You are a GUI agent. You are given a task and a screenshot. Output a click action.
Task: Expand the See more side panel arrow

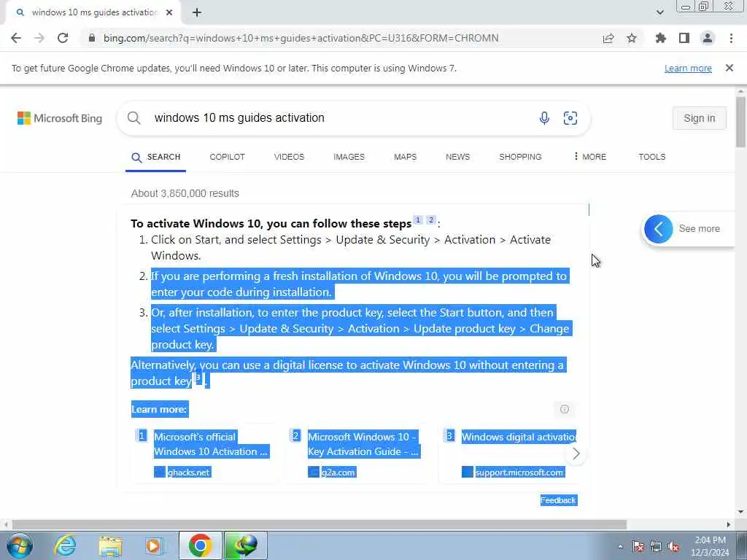point(659,229)
